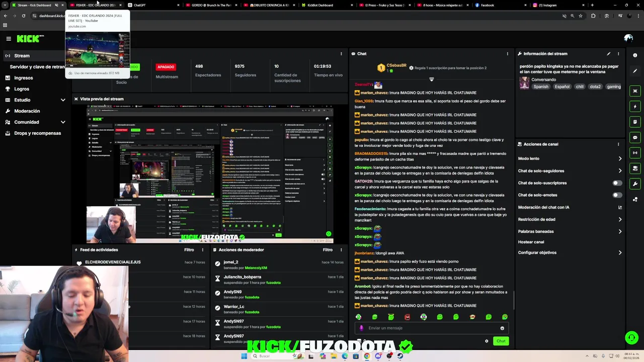Toggle chat bubble widget in right rail

click(x=635, y=137)
